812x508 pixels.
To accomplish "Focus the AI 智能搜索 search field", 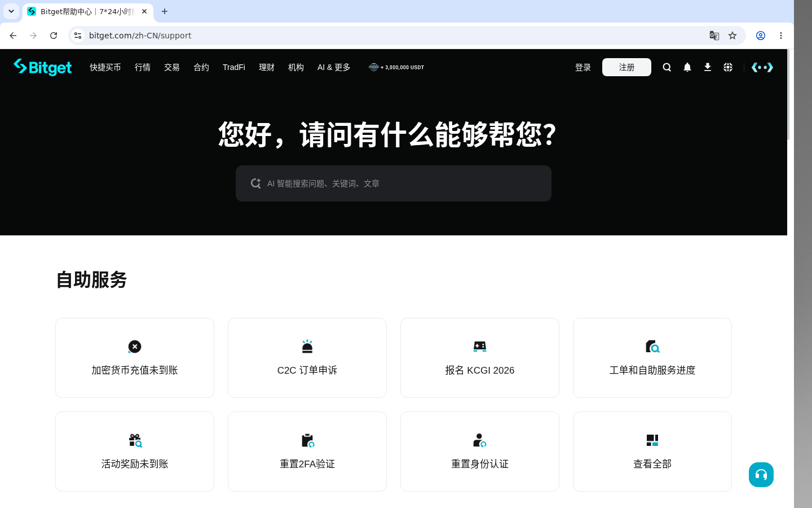I will (394, 183).
